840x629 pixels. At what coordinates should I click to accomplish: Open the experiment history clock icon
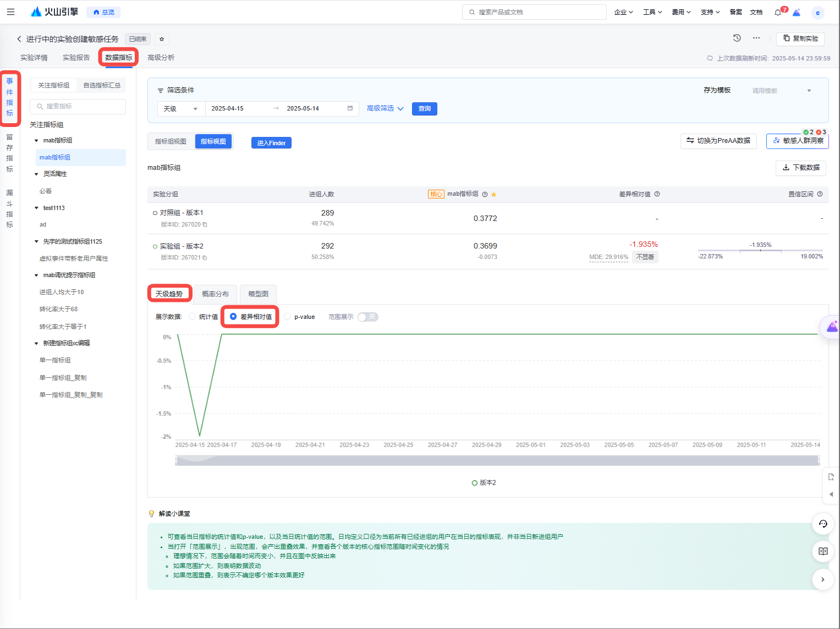tap(737, 38)
